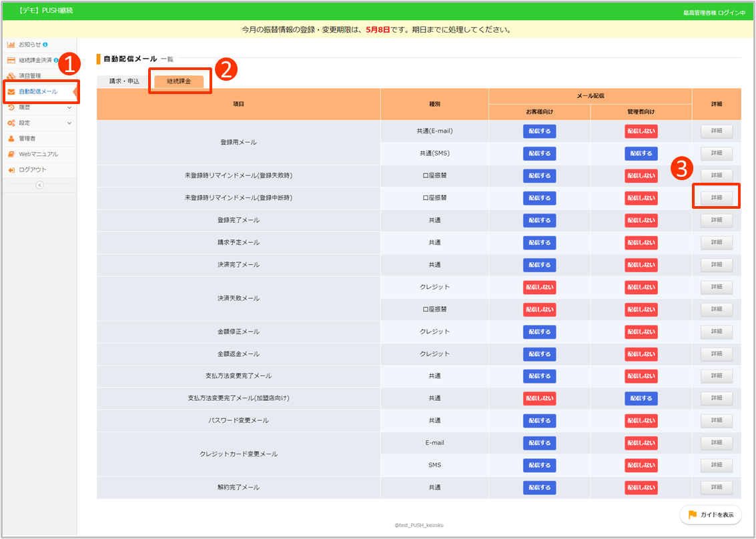Toggle admin delivery for パスワード変更メール
756x539 pixels.
(x=641, y=421)
